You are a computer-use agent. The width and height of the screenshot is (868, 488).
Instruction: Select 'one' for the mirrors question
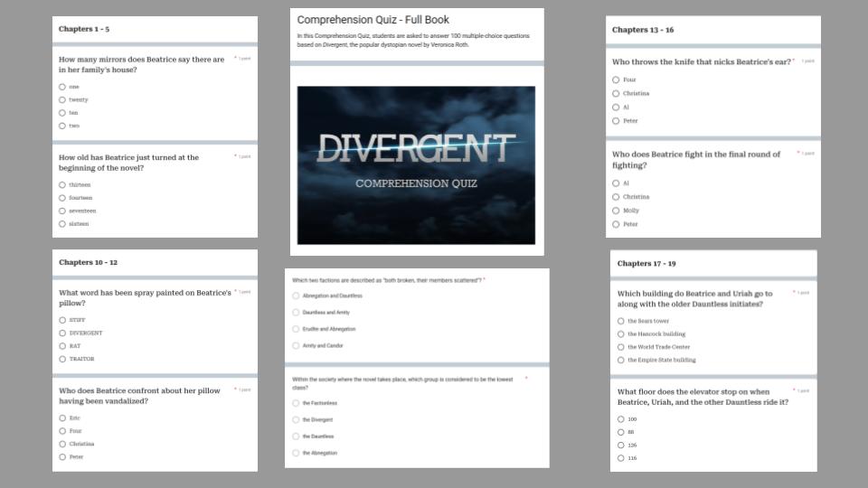62,87
